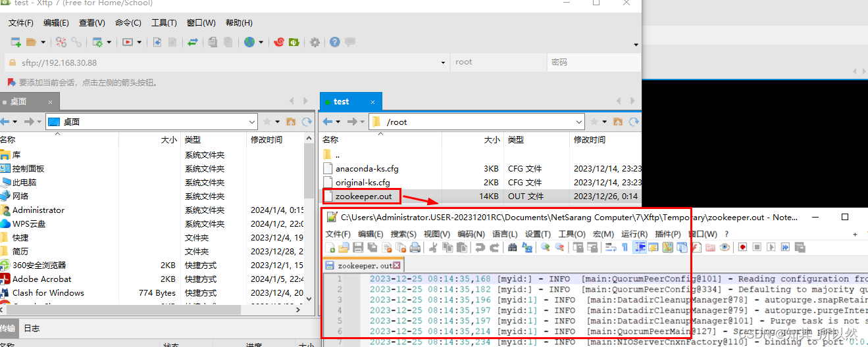Click Notepad++ Replace icon

pyautogui.click(x=526, y=248)
